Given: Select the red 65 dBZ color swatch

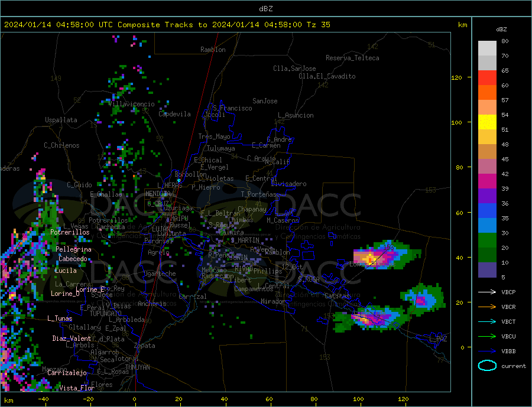Looking at the screenshot, I should (487, 77).
